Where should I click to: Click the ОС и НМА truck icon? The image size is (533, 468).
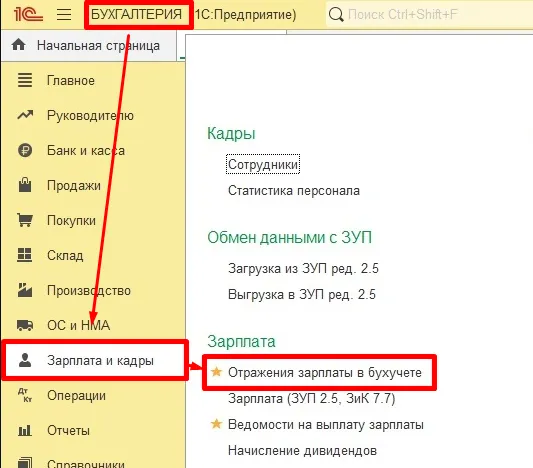(x=25, y=325)
